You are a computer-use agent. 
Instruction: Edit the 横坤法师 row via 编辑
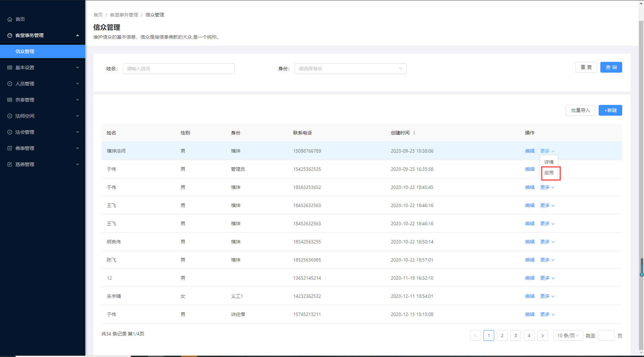click(x=530, y=151)
